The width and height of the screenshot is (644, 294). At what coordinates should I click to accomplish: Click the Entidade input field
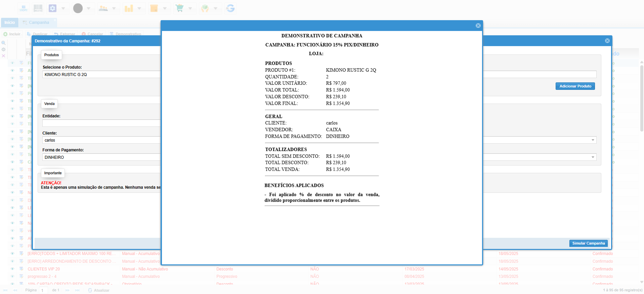tap(101, 123)
